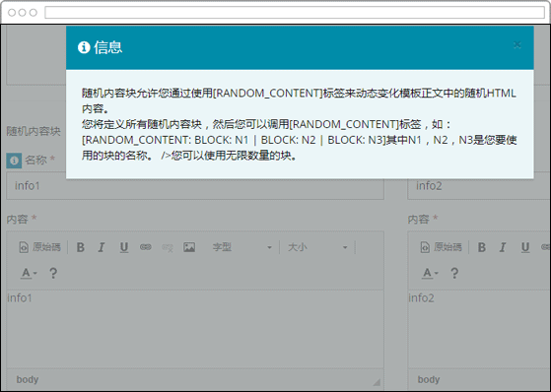The width and height of the screenshot is (551, 392).
Task: Toggle Italic in the info1 editor
Action: 102,247
